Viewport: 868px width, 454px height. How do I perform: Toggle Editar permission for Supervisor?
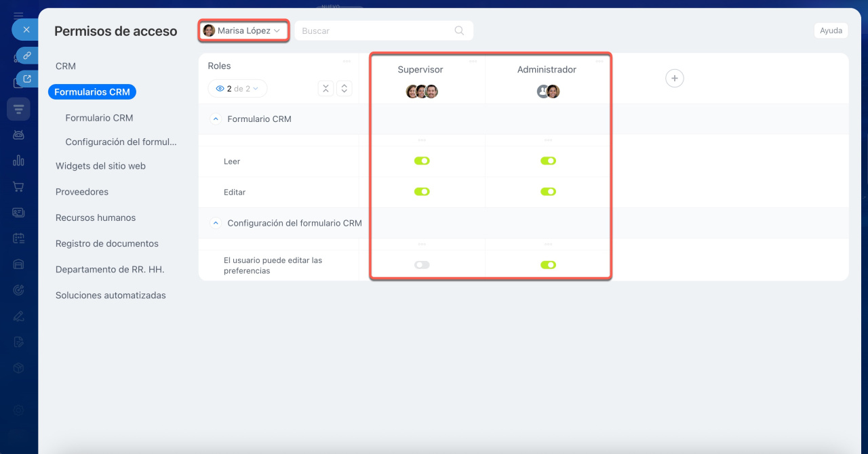tap(422, 192)
